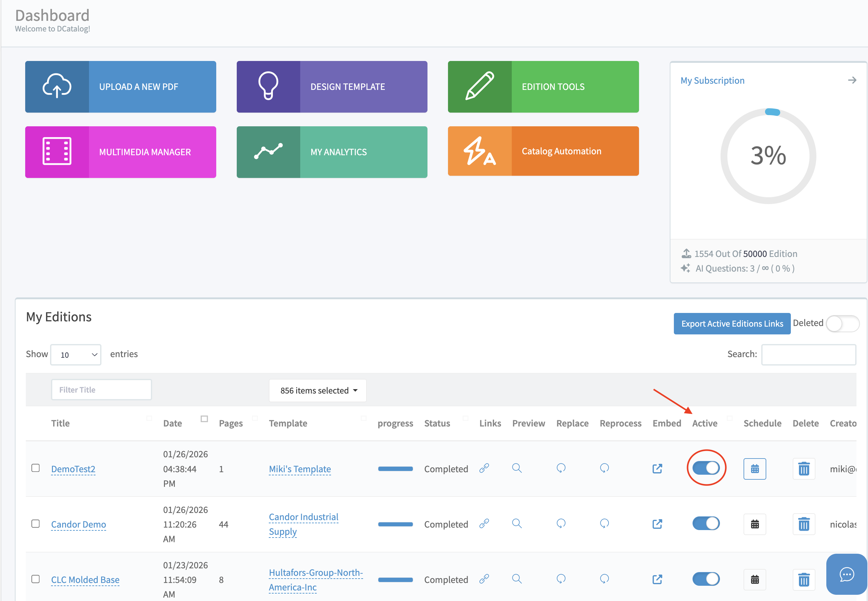Open the Multimedia Manager tile
Screen dimensions: 868x601
[120, 152]
